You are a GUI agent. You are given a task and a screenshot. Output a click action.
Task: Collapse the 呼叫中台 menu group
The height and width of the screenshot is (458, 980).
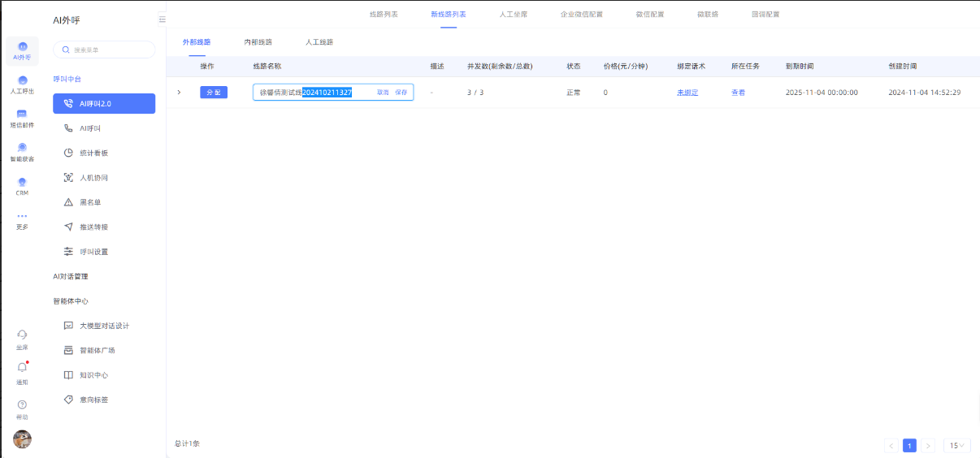(67, 79)
